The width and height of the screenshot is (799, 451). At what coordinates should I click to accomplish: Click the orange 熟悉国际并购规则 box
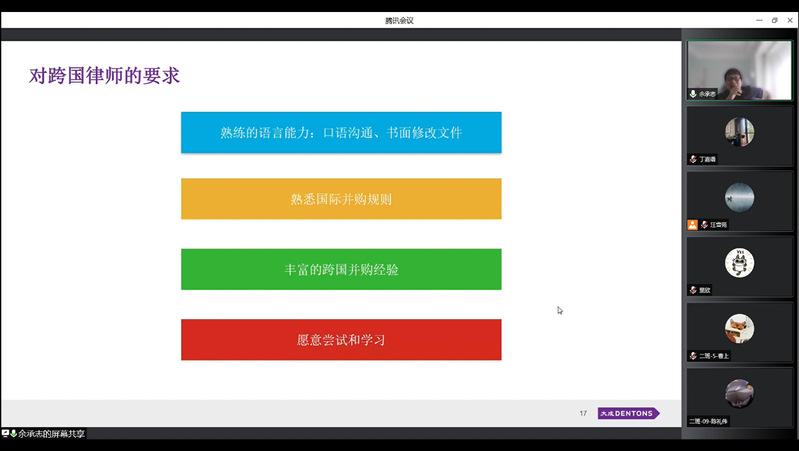pos(341,199)
